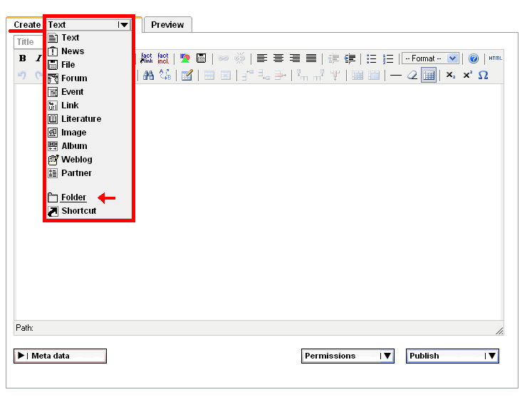Screen dimensions: 532x412
Task: Center align the text
Action: pyautogui.click(x=278, y=58)
